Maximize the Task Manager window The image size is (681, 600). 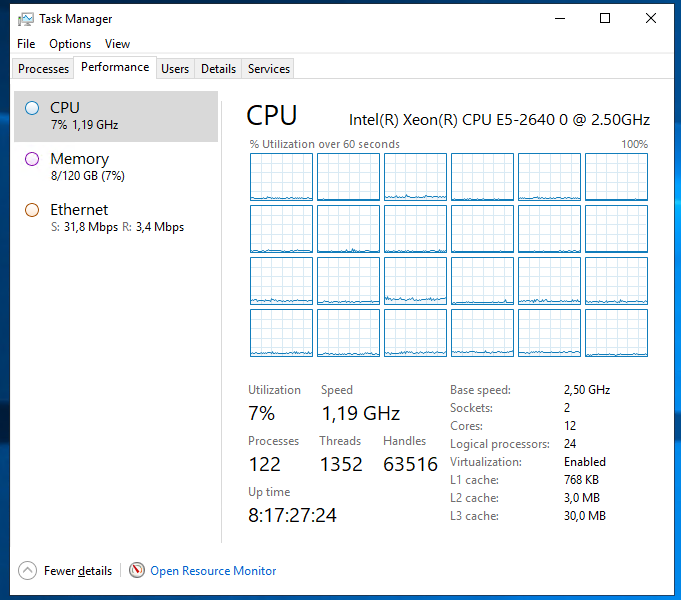pos(605,18)
